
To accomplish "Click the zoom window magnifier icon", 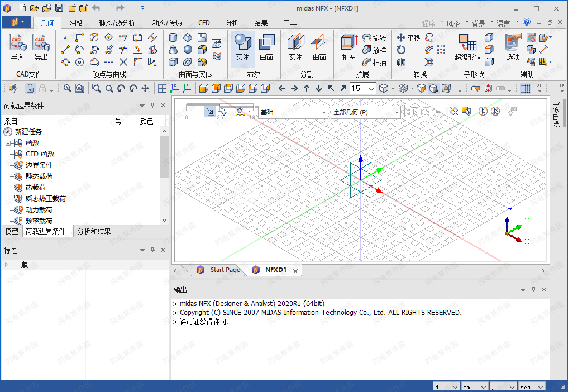I will point(96,88).
